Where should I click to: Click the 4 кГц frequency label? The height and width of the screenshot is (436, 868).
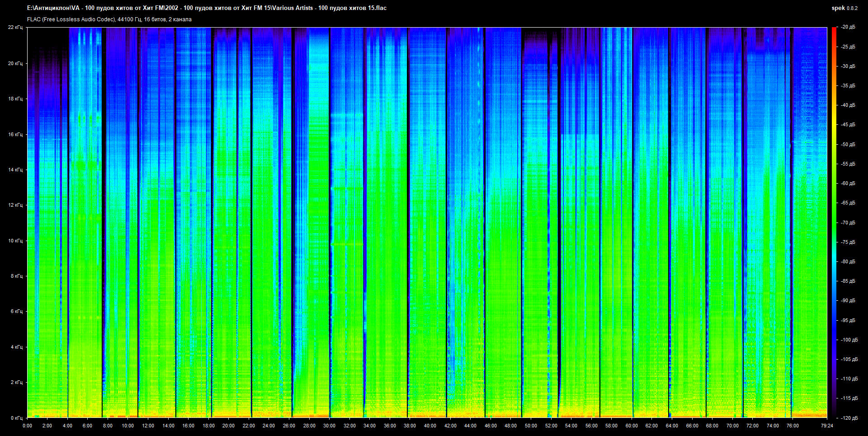(16, 347)
